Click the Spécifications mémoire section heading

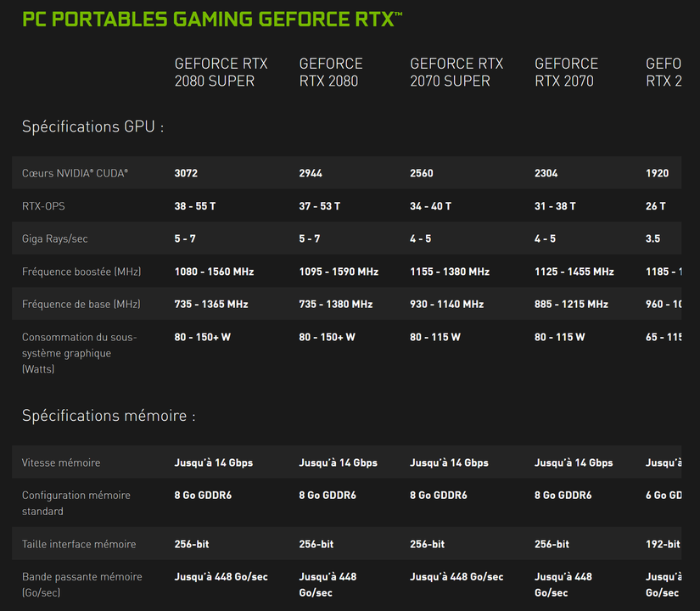click(x=109, y=416)
